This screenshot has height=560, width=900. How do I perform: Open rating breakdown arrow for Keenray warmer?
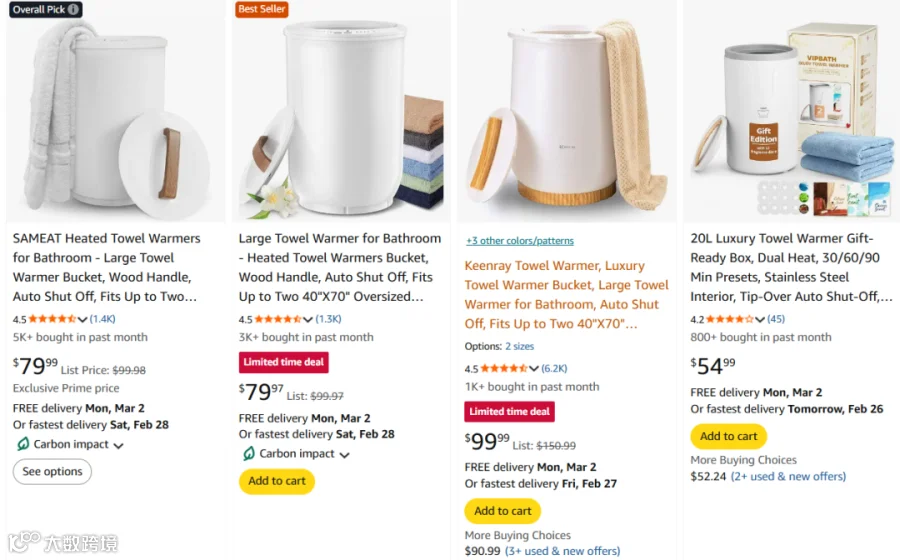[x=535, y=368]
